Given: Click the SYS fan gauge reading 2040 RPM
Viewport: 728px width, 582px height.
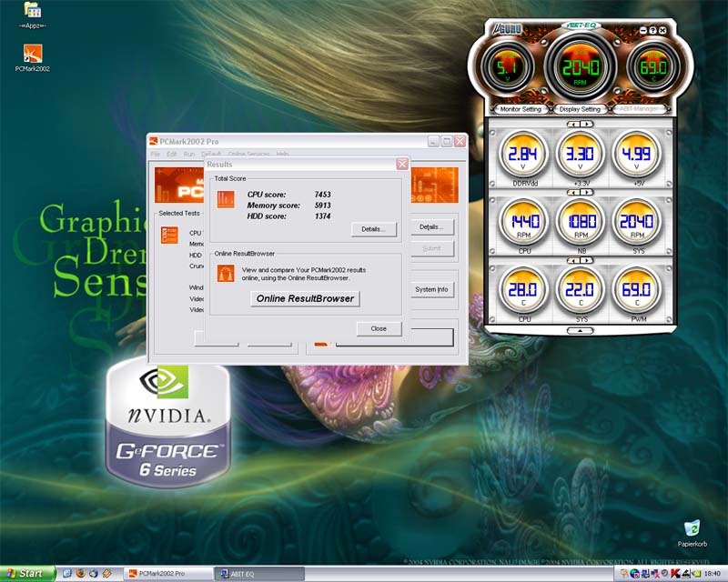Looking at the screenshot, I should tap(636, 223).
